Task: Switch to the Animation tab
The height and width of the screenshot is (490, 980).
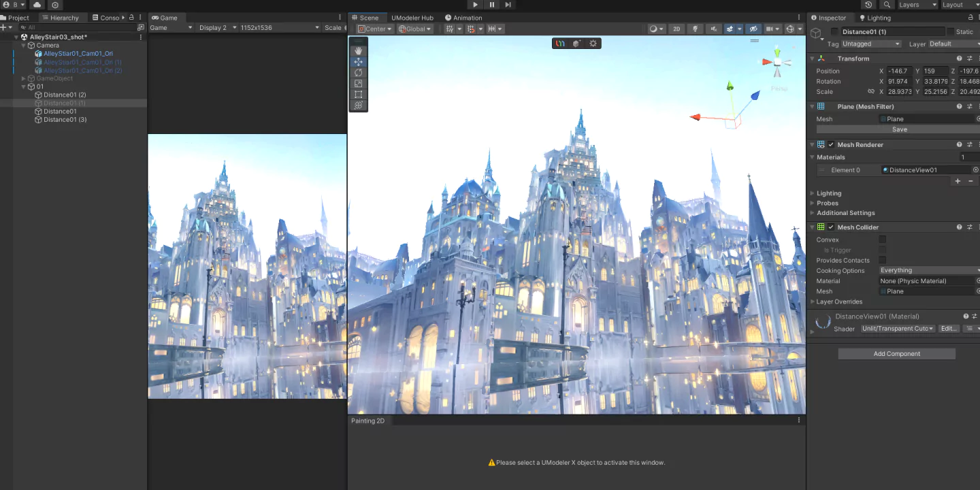Action: click(x=463, y=18)
